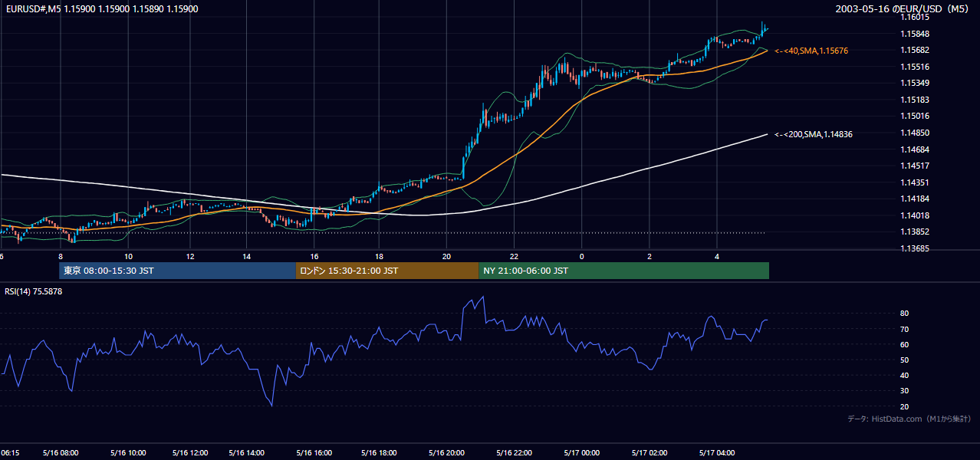Click the HistData.com data source credit

(909, 419)
